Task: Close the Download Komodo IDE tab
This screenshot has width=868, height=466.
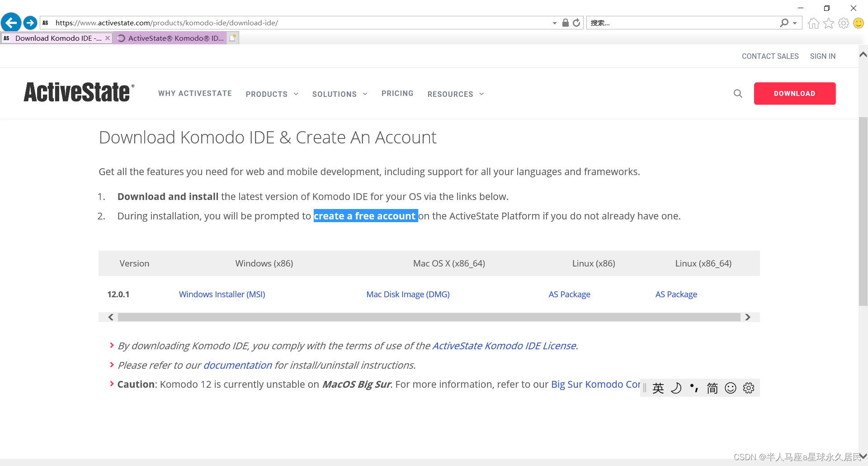Action: click(x=108, y=38)
